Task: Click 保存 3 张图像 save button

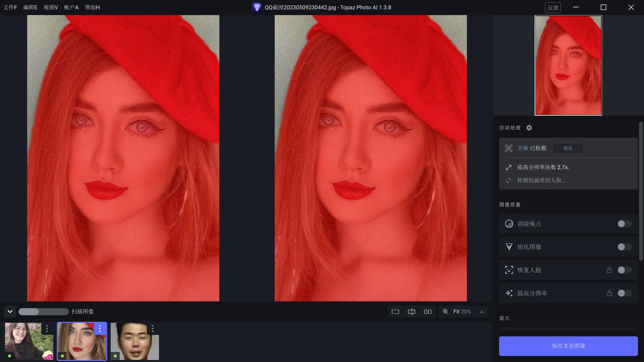Action: pyautogui.click(x=568, y=346)
